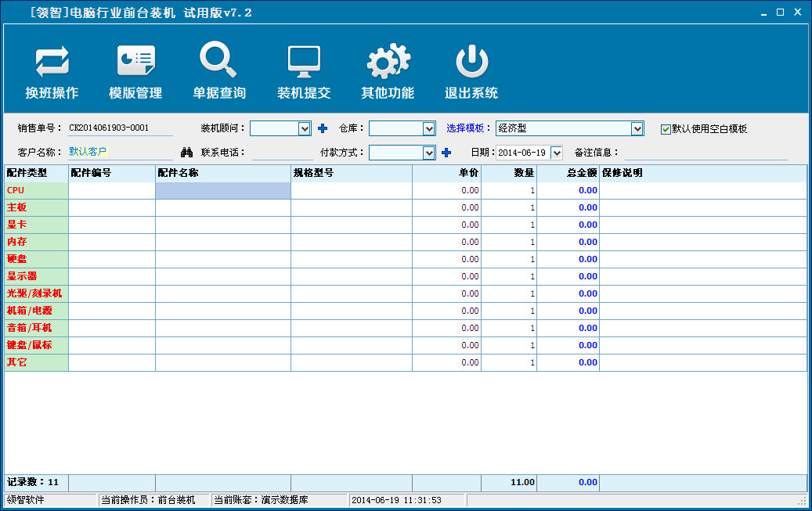Add new 装机顾问 with plus icon
812x511 pixels.
(x=323, y=128)
